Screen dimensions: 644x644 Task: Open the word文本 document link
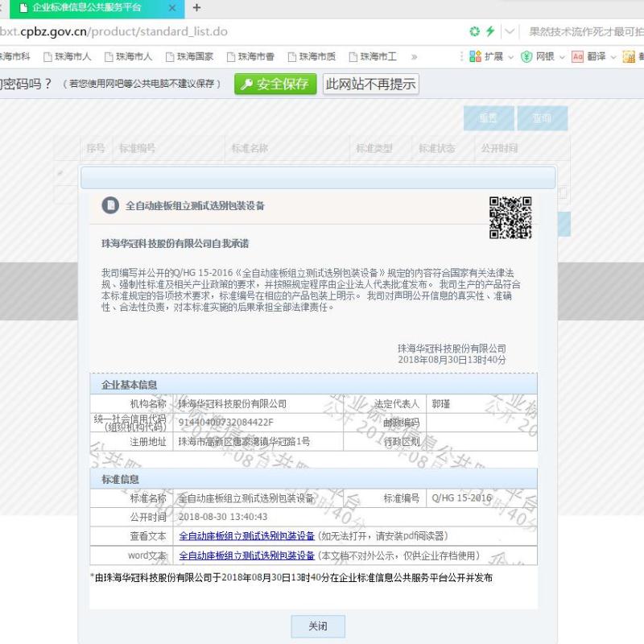247,555
